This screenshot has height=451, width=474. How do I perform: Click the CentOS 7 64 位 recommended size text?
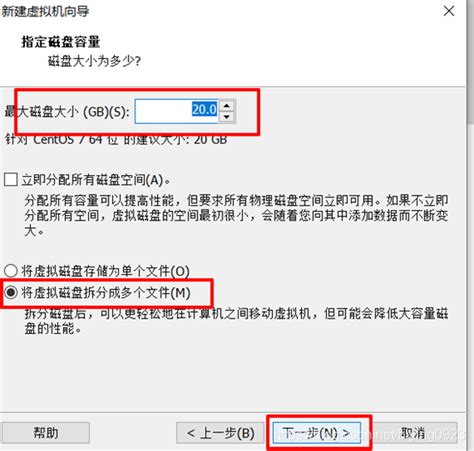(x=116, y=139)
